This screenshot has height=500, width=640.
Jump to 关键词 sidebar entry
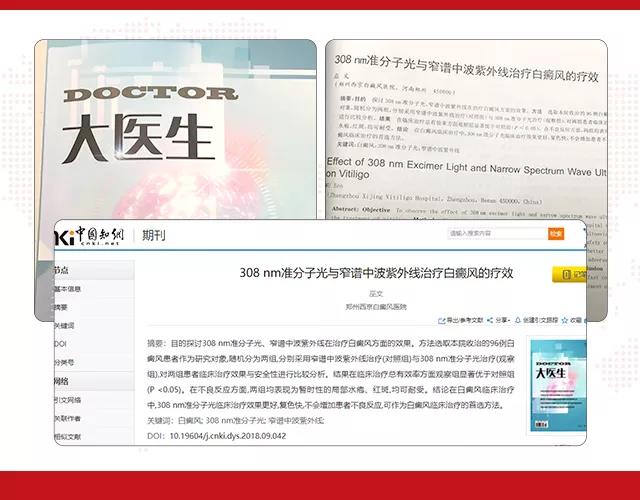coord(64,325)
